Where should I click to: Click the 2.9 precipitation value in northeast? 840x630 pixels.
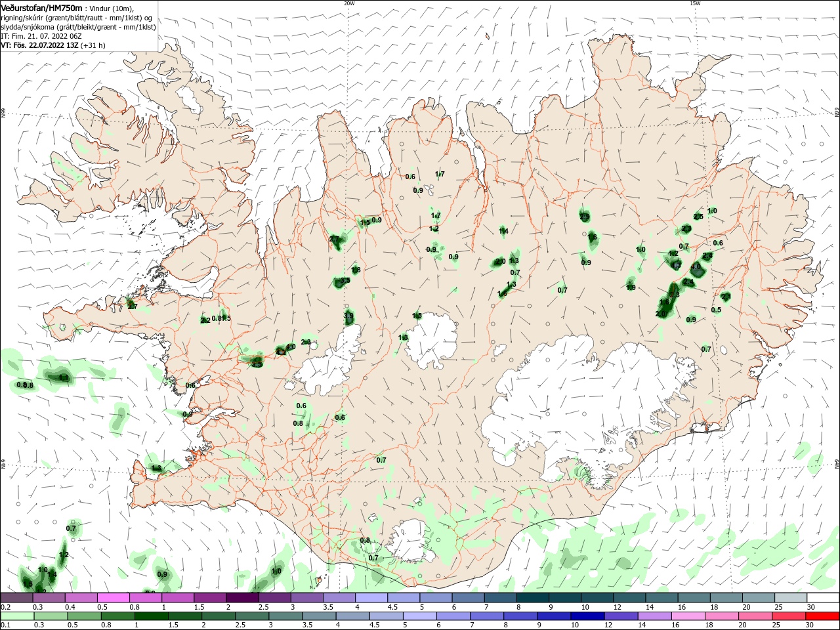click(585, 217)
